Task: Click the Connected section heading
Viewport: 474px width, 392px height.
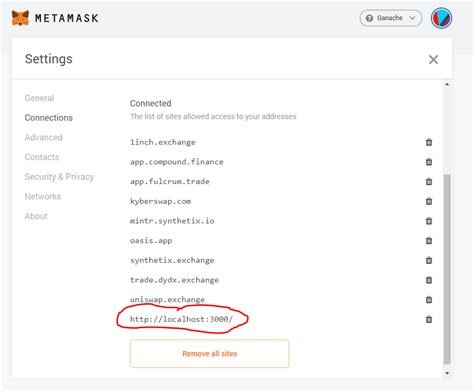Action: click(151, 103)
